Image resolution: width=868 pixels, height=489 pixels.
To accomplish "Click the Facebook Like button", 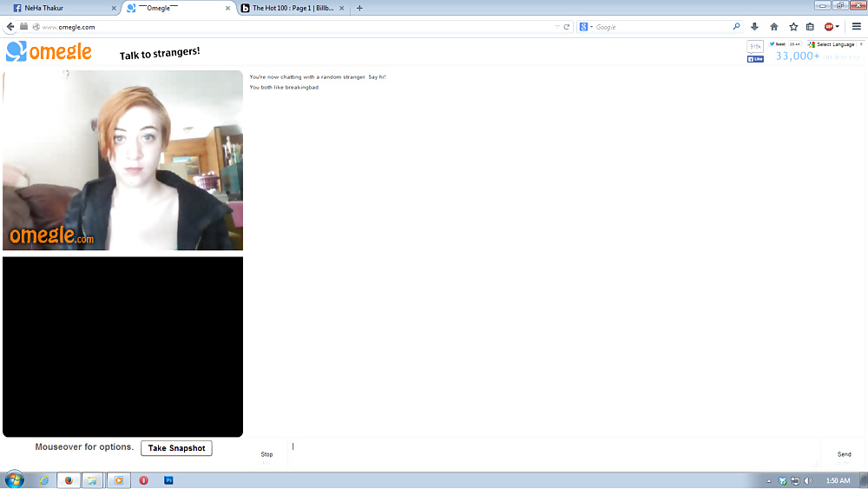I will click(x=755, y=59).
